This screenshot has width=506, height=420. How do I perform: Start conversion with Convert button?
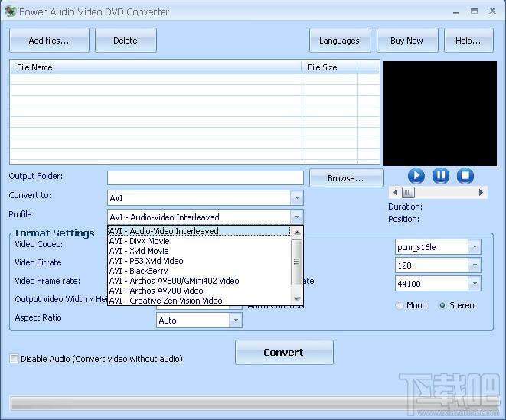click(x=284, y=352)
